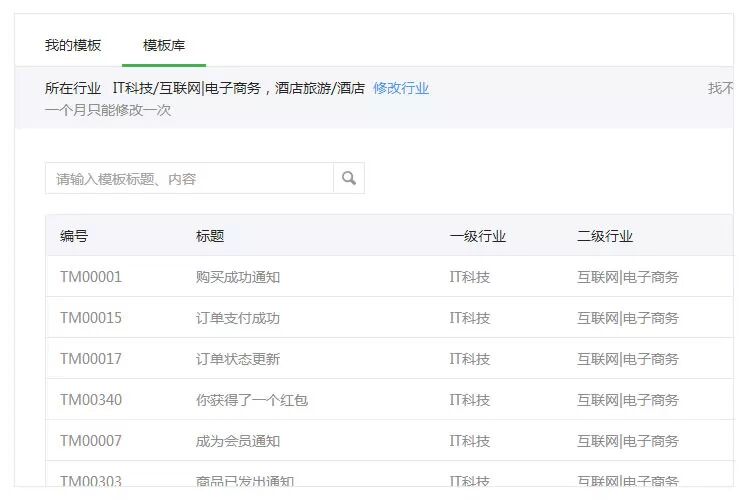Click 互联网|电子商务 in the TM00015 row
This screenshot has width=750, height=500.
628,318
